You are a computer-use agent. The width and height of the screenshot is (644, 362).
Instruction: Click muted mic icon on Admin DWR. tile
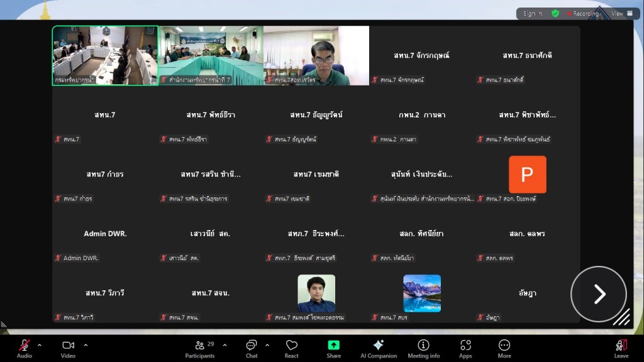pos(58,258)
